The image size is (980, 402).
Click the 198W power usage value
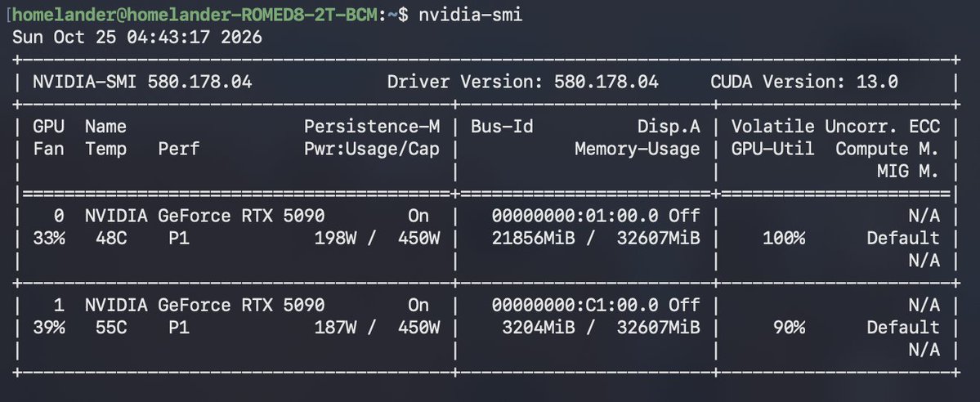click(x=336, y=239)
